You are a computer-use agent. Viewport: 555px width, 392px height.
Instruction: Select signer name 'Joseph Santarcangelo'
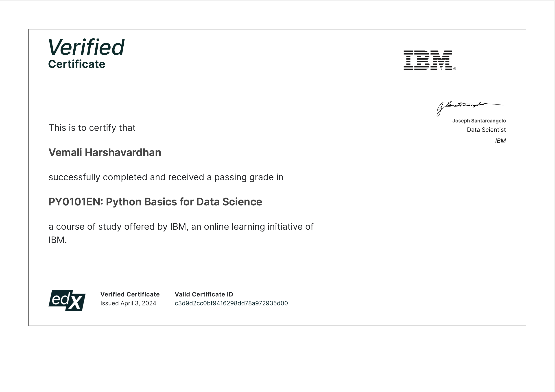click(479, 121)
